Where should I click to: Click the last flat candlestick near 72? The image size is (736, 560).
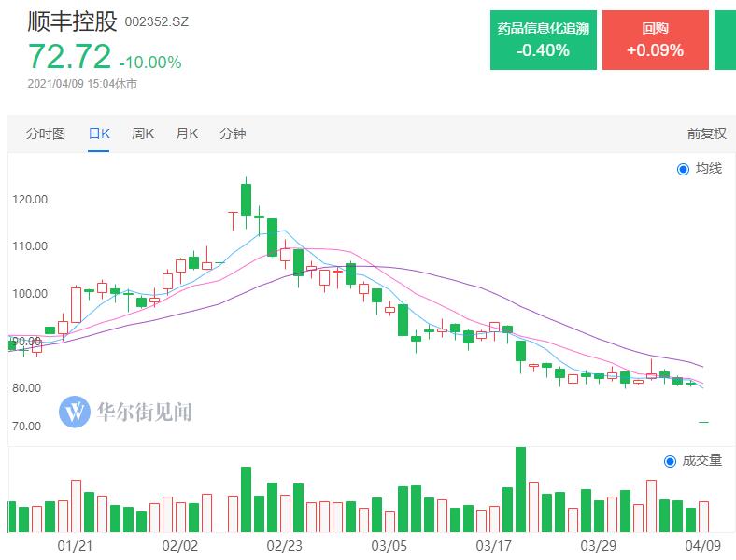pyautogui.click(x=703, y=423)
